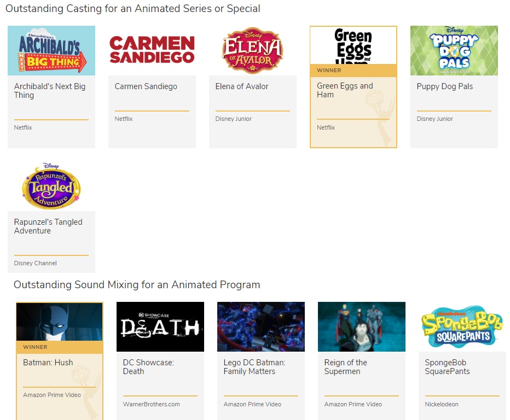The height and width of the screenshot is (420, 510).
Task: Click the WINNER banner on Batman: Hush
Action: [x=60, y=347]
